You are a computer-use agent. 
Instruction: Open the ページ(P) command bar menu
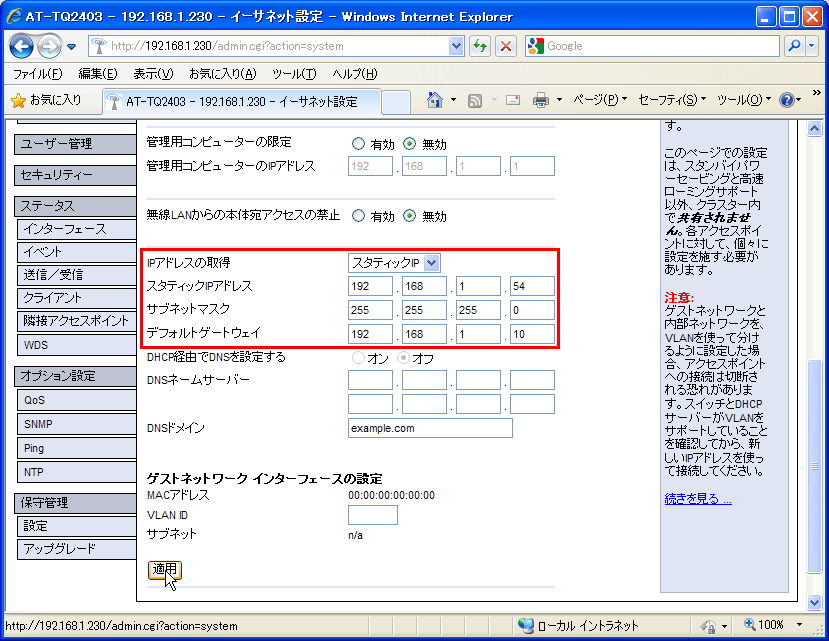(600, 100)
